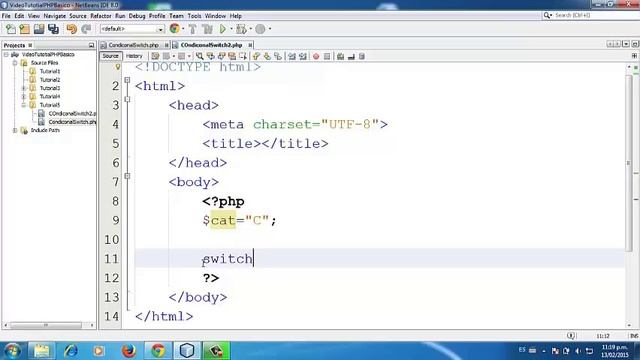Click the Source view button

point(110,56)
